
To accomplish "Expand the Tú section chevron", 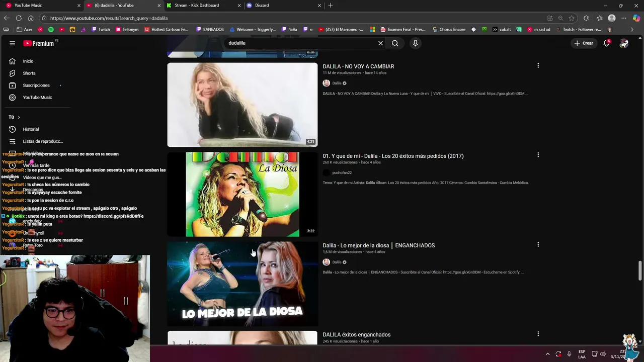I will click(x=19, y=117).
